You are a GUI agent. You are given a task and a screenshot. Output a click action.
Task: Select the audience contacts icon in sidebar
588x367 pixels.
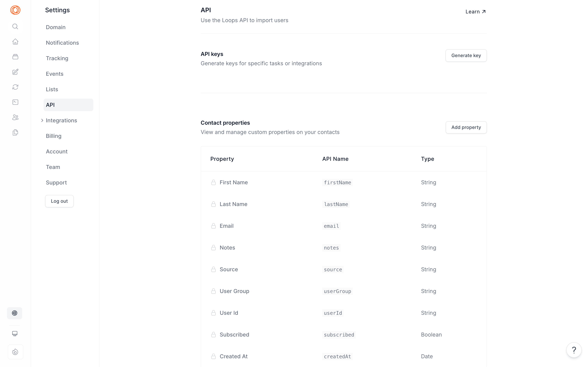(15, 117)
